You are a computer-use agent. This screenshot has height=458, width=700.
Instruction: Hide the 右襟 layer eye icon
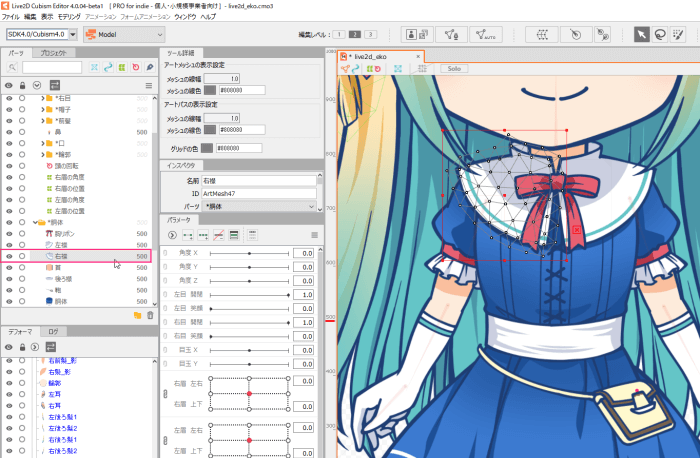(x=9, y=256)
